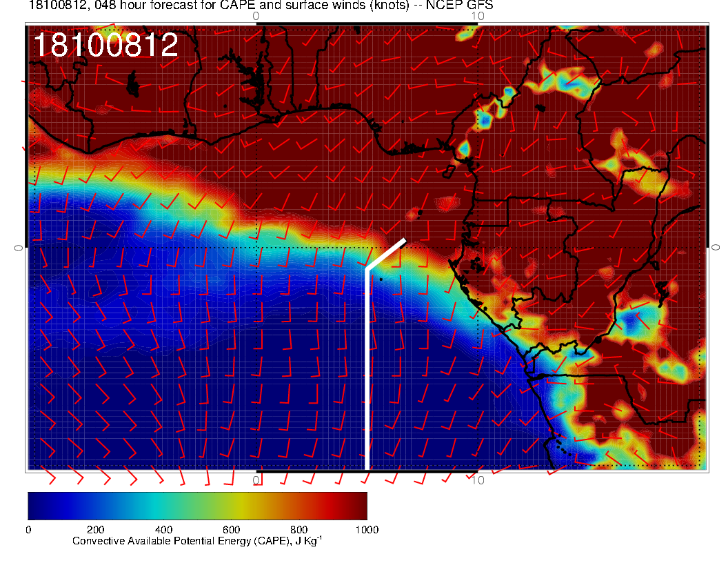Click the 600 tick label under the colorbar
728x563 pixels.
[x=231, y=530]
